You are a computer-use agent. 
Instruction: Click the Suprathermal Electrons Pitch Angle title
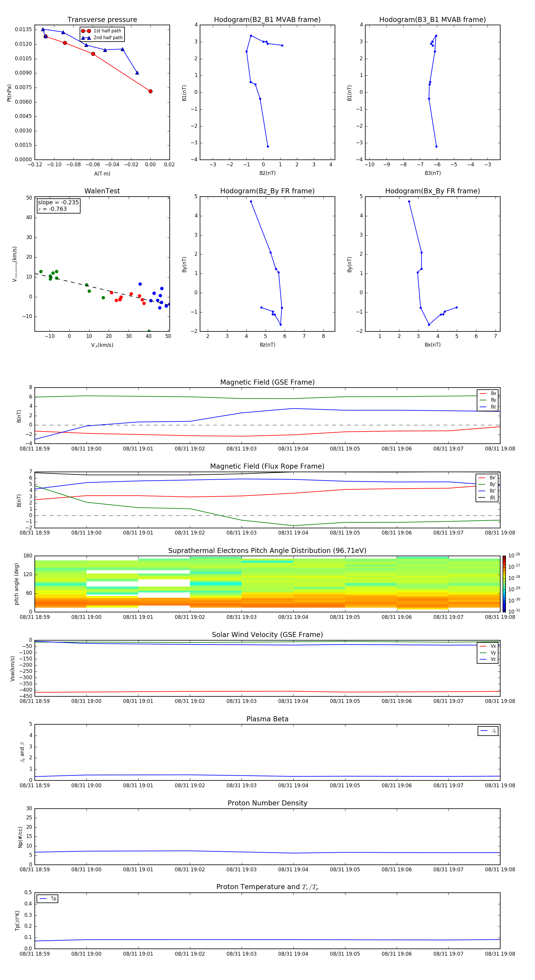267,551
